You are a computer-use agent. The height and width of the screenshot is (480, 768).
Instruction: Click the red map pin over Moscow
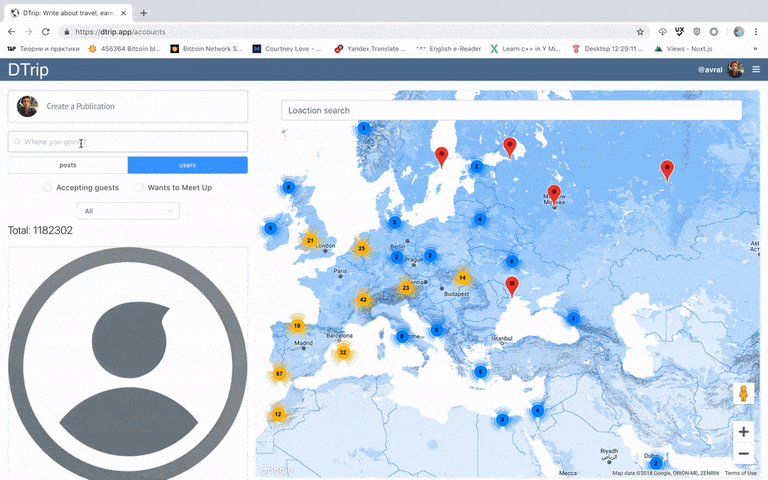(x=554, y=194)
